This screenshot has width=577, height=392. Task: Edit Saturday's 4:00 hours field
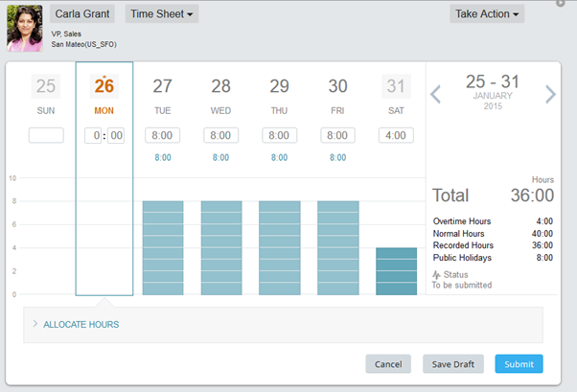[395, 135]
